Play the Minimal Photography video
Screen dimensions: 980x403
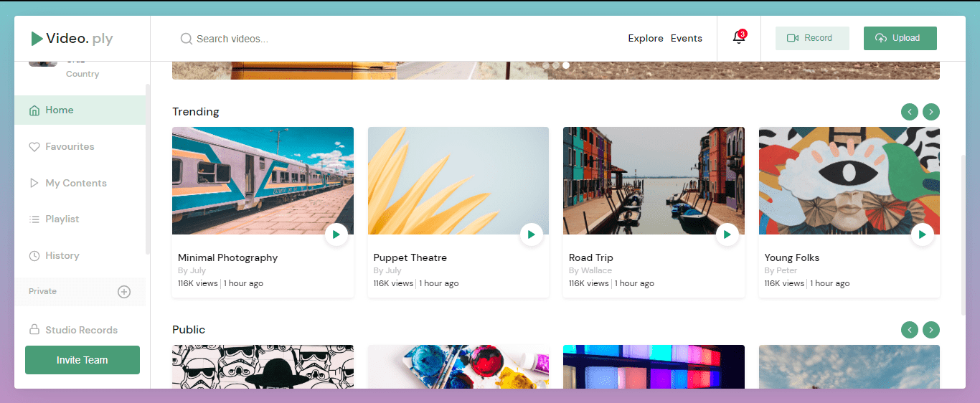[x=336, y=234]
